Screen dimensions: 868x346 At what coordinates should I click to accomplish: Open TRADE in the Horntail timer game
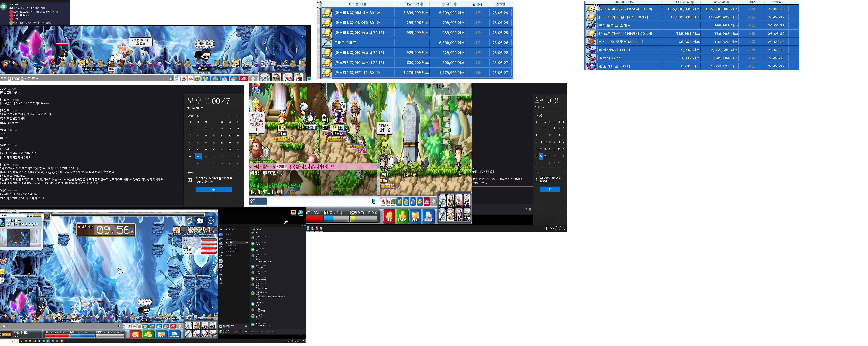pos(148,334)
